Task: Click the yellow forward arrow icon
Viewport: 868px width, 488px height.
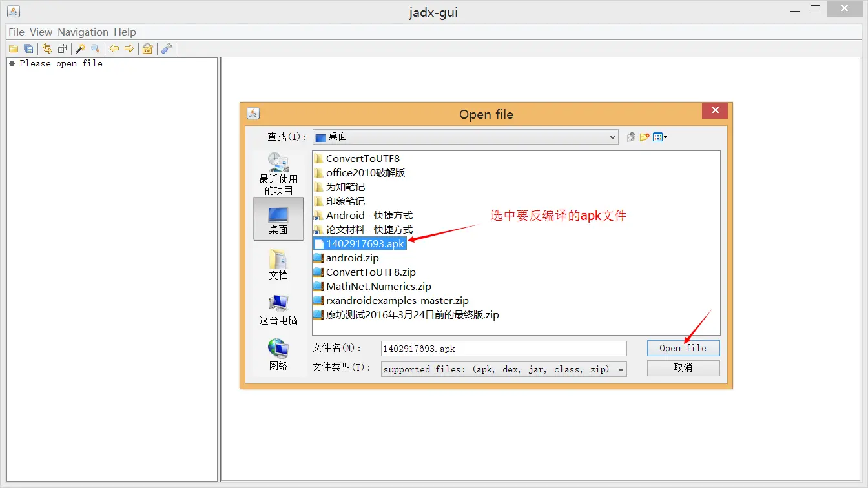Action: coord(129,48)
